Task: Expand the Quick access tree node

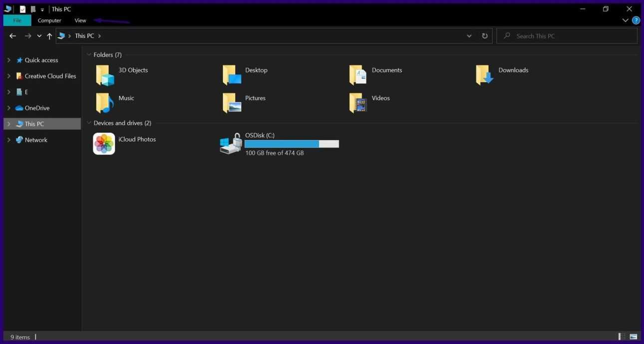Action: (x=8, y=60)
